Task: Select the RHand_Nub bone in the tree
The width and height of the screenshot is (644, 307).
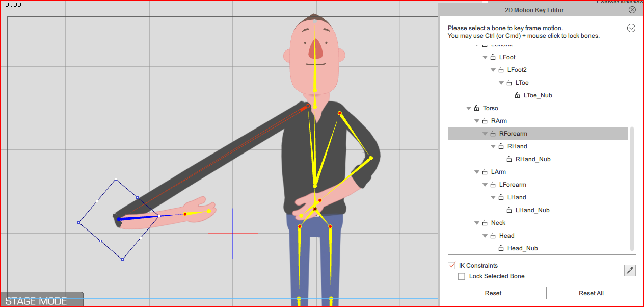Action: (533, 159)
